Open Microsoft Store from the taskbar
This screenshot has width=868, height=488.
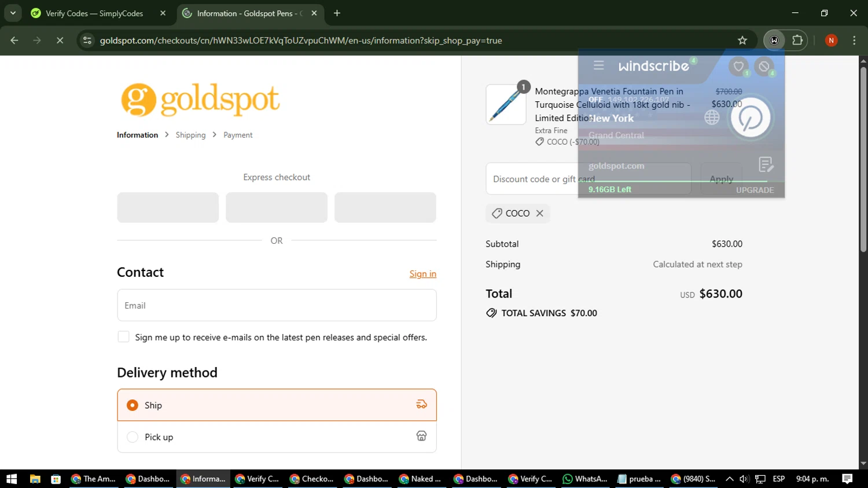(x=56, y=479)
